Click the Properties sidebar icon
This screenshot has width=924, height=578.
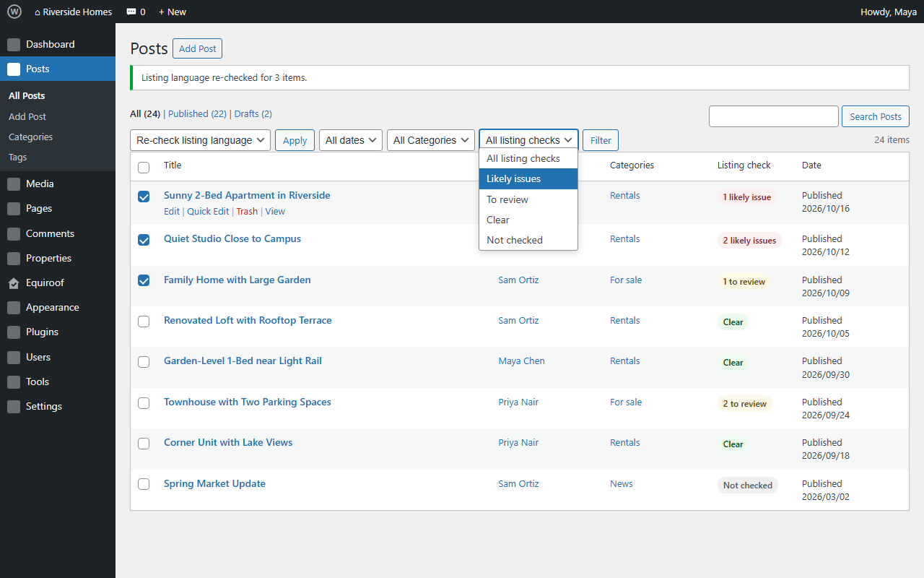[14, 259]
